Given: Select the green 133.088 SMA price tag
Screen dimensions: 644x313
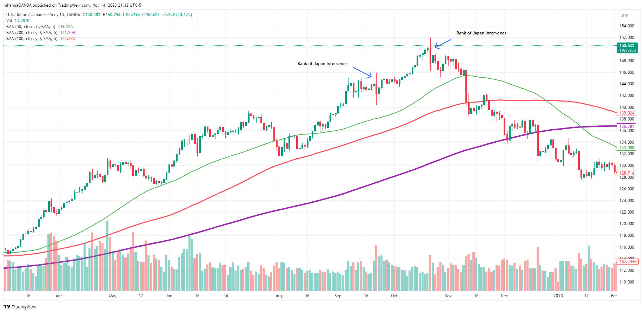Looking at the screenshot, I should pos(627,148).
